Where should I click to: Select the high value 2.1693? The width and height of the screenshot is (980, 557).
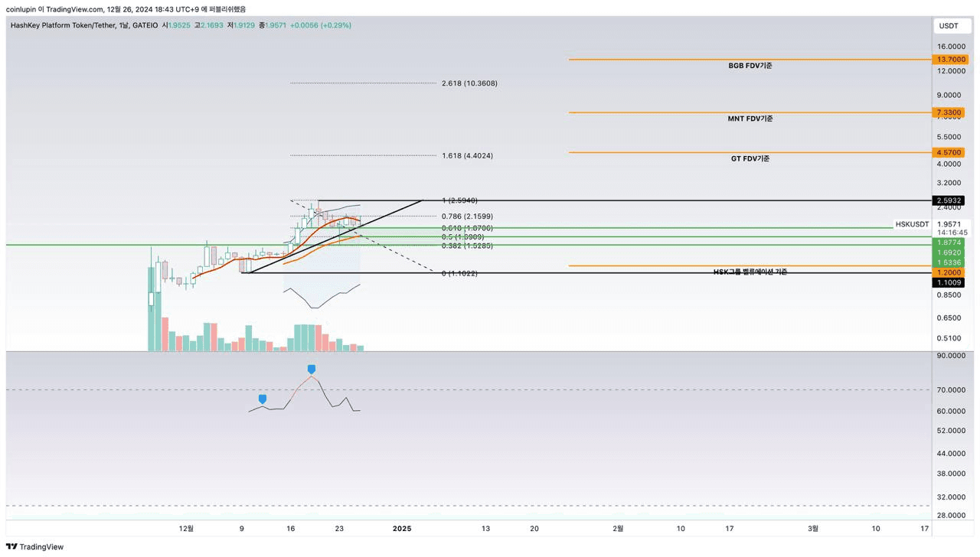pos(212,25)
